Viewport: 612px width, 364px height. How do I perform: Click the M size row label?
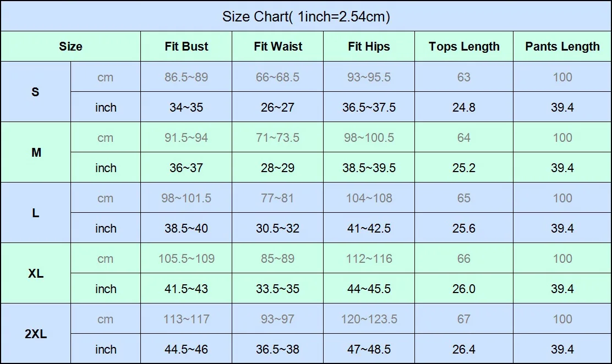pyautogui.click(x=36, y=152)
